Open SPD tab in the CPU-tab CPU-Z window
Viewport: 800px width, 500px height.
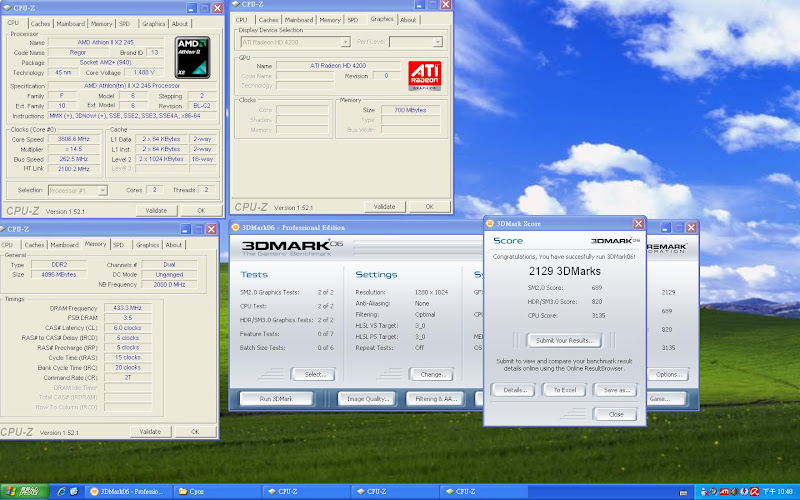coord(124,23)
